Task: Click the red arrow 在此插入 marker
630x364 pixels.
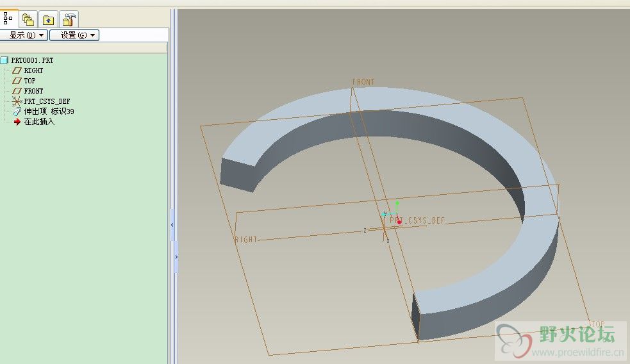Action: click(x=17, y=122)
